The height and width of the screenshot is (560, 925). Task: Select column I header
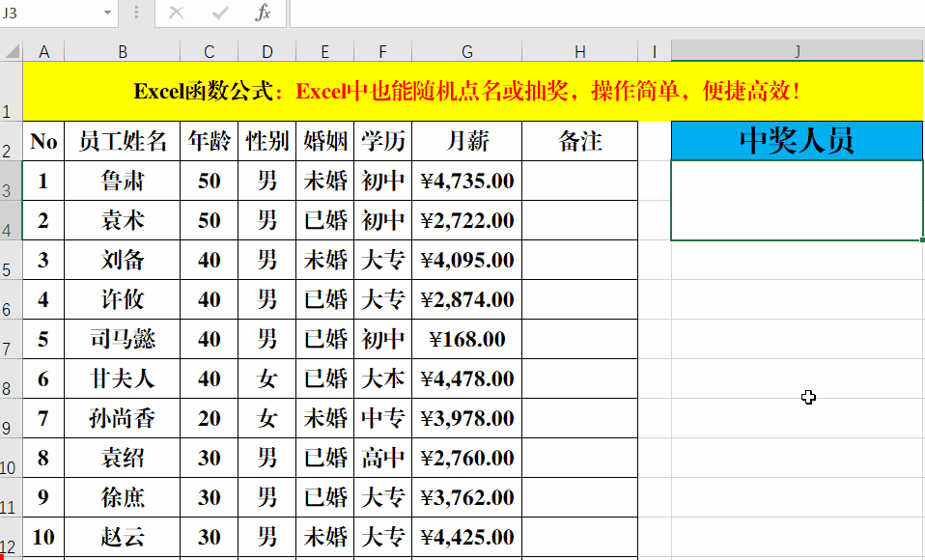pyautogui.click(x=655, y=52)
